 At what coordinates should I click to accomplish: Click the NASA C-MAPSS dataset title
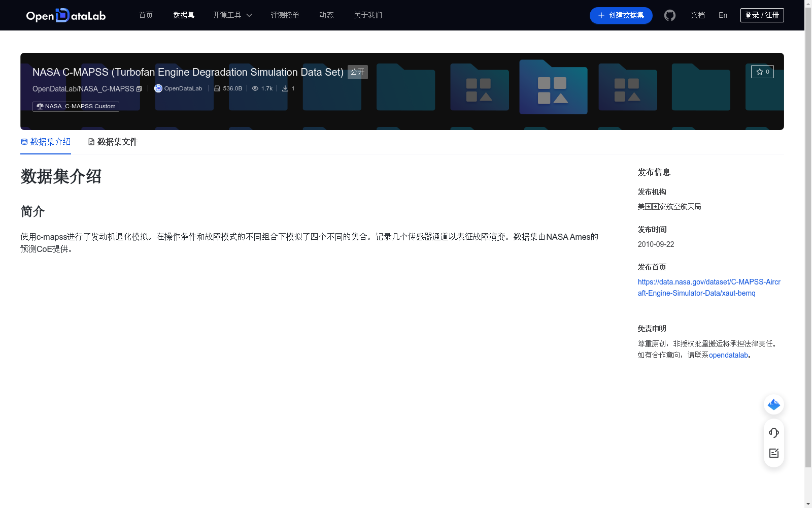tap(188, 72)
